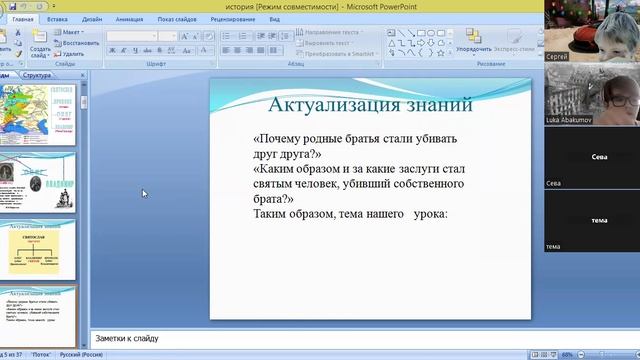
Task: Close the slides pane with X
Action: (x=82, y=75)
